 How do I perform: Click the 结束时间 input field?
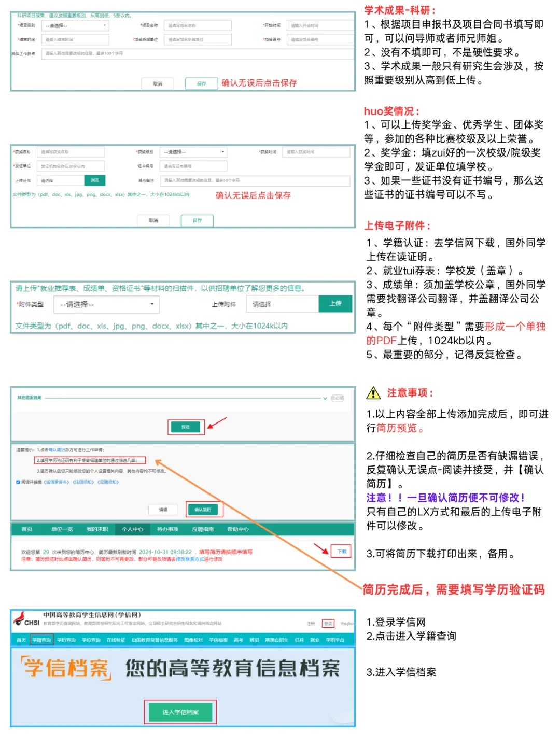pos(75,39)
